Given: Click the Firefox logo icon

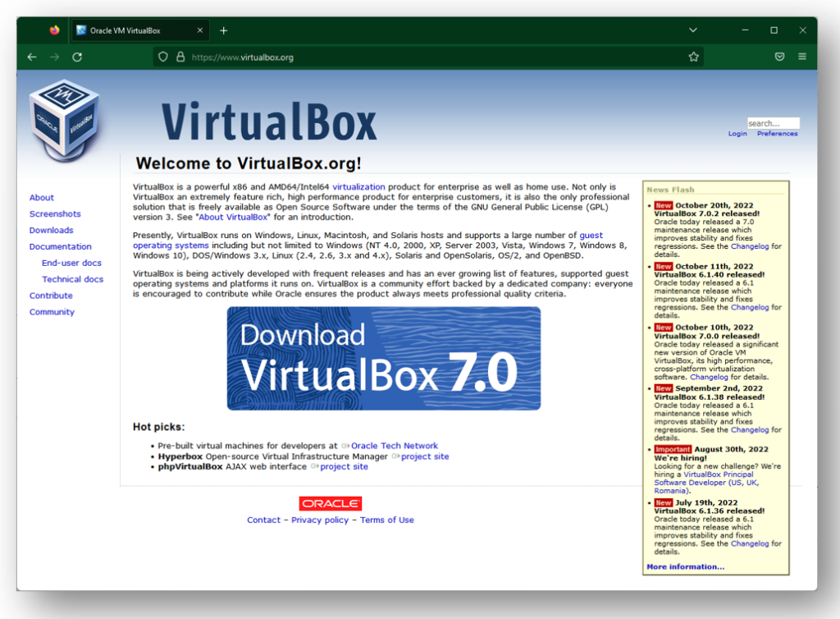Looking at the screenshot, I should 55,30.
